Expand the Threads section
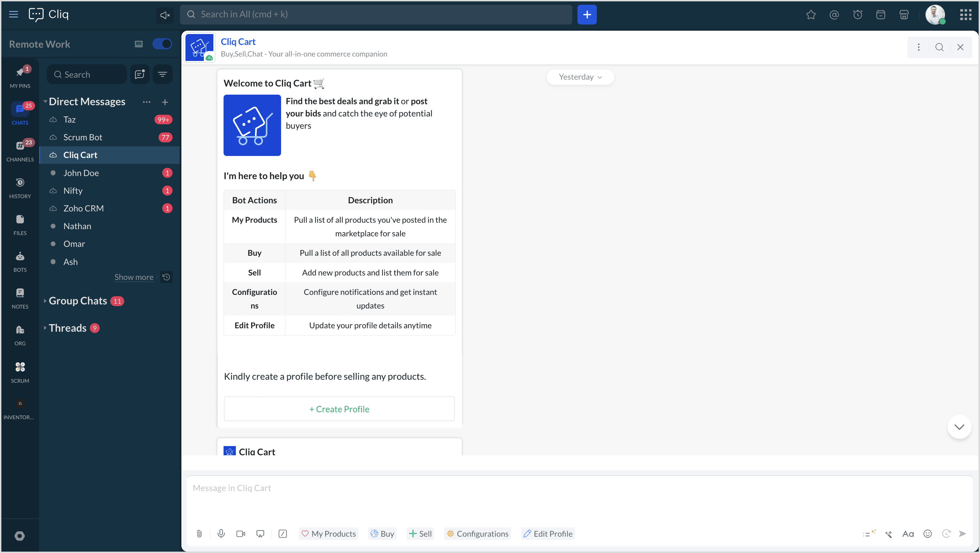The height and width of the screenshot is (553, 980). (x=67, y=328)
